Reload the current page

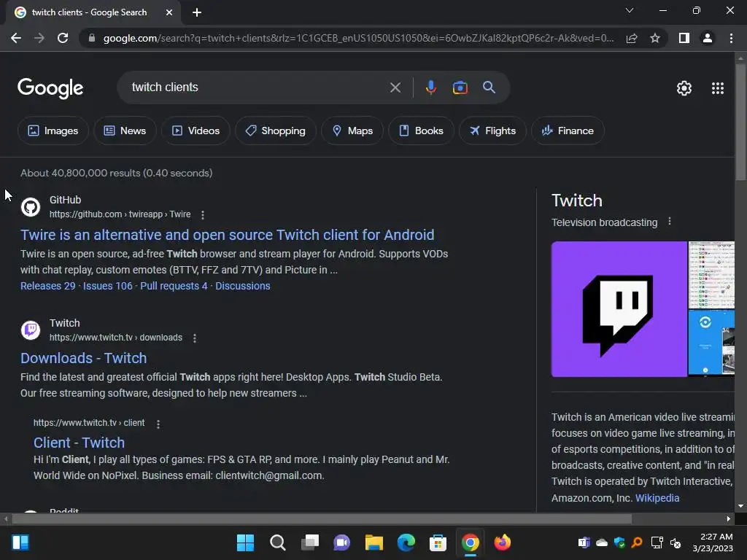point(63,38)
